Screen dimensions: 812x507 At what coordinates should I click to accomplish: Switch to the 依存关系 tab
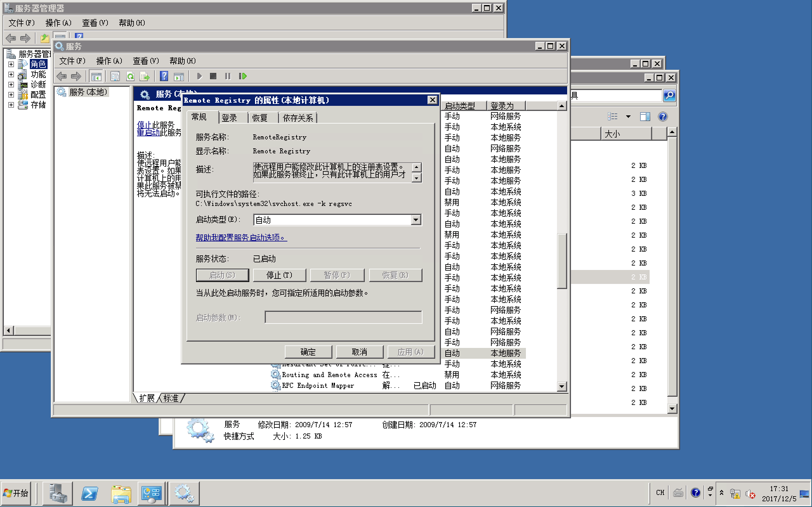(x=298, y=118)
